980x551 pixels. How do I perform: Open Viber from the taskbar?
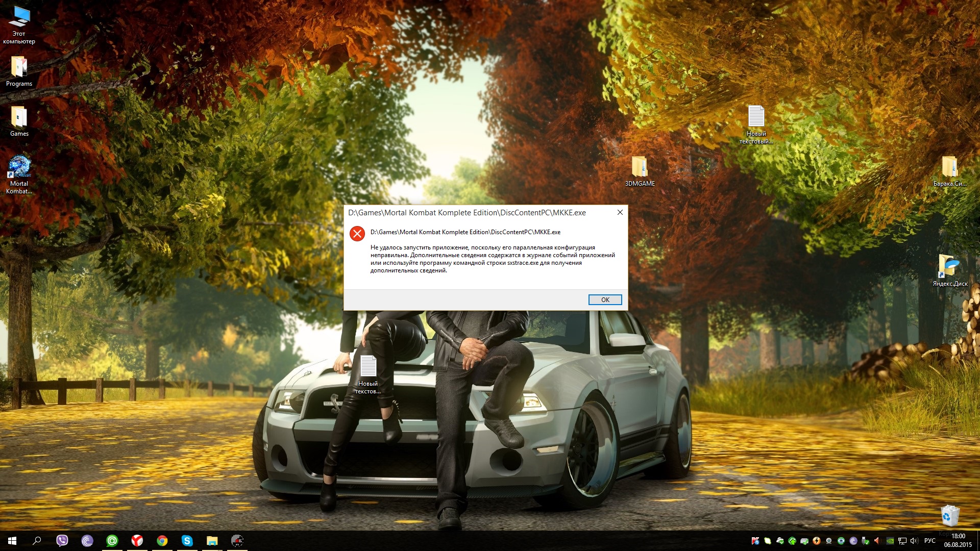[x=62, y=541]
